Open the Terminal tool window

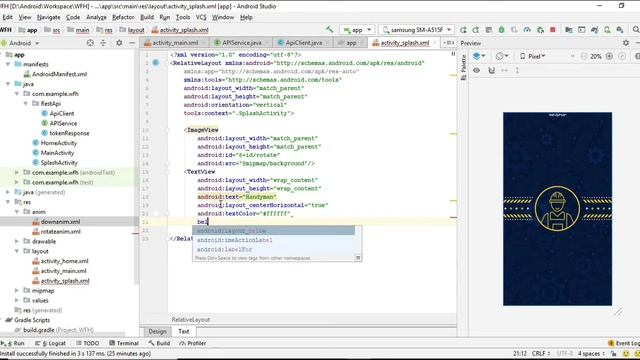point(124,343)
